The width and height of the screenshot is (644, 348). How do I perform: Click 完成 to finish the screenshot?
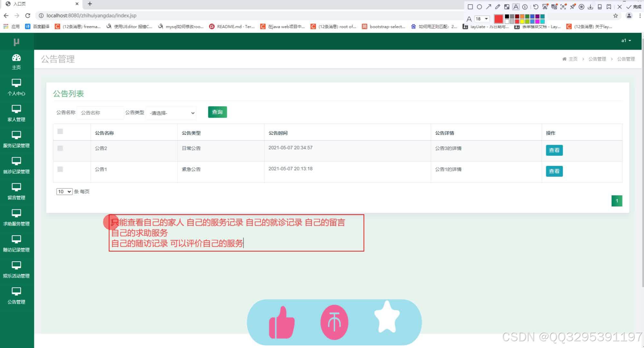click(x=633, y=7)
